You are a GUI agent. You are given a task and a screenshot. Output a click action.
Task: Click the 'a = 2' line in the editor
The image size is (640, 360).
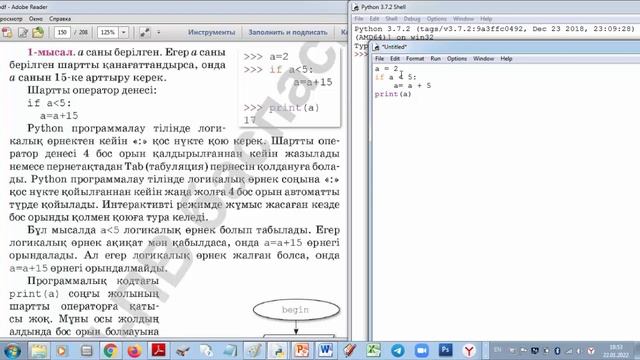click(x=386, y=69)
